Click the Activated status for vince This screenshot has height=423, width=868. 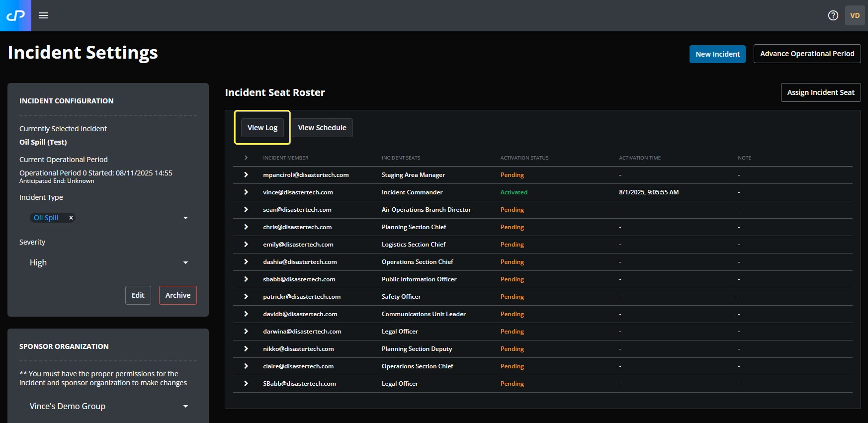coord(514,192)
